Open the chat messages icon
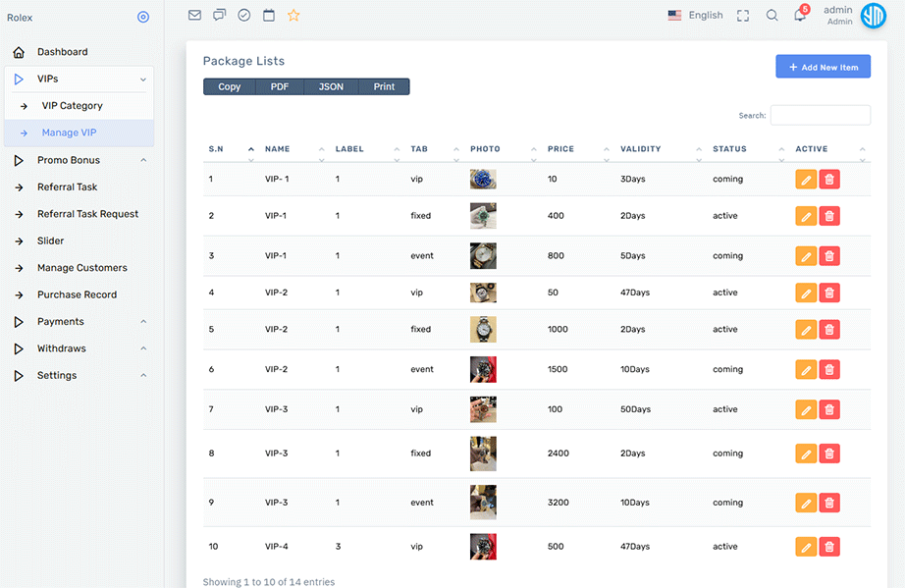The height and width of the screenshot is (588, 905). point(219,16)
